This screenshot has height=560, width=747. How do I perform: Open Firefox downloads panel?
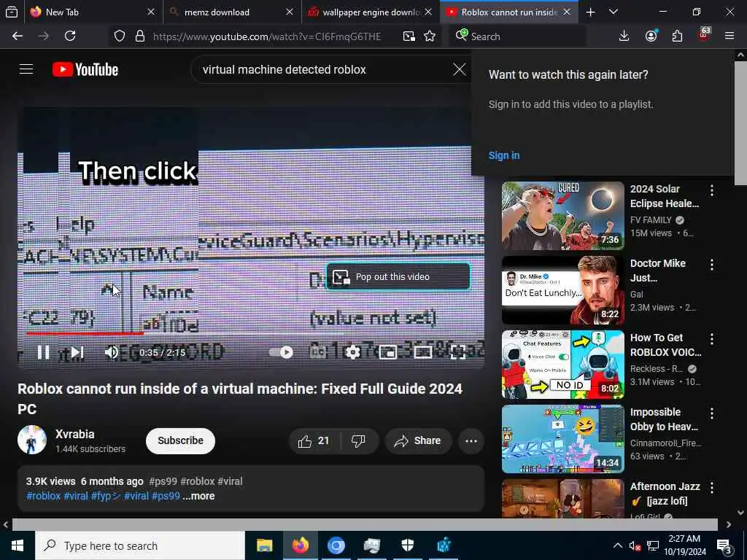point(624,36)
